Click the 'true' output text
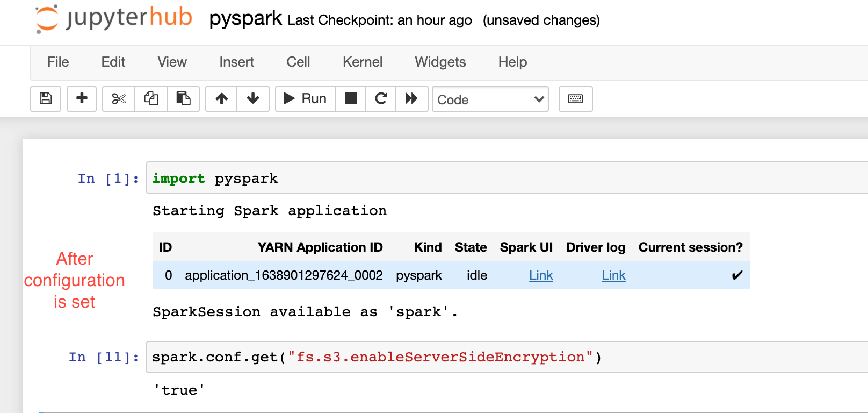Screen dimensions: 868x413 pyautogui.click(x=179, y=390)
